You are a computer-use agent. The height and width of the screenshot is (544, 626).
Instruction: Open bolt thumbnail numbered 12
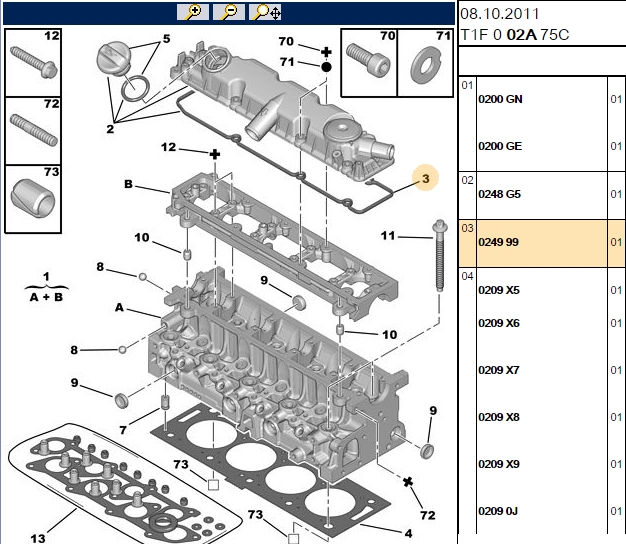tap(33, 62)
